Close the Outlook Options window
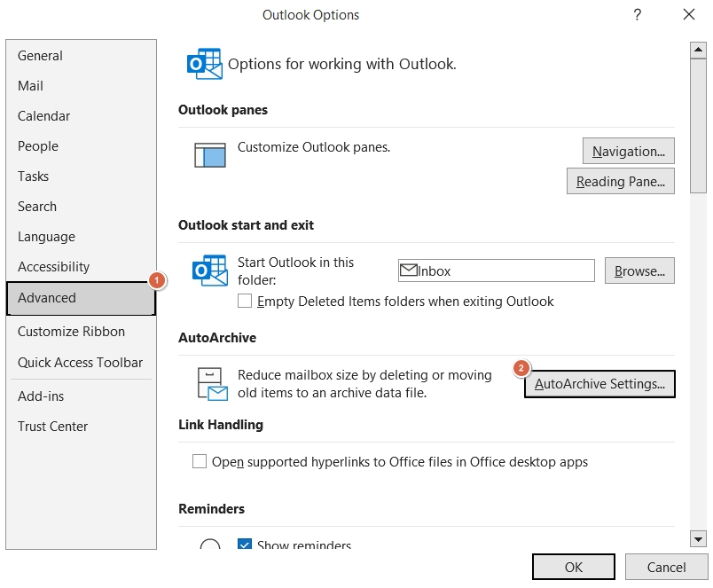Screen dimensions: 713x588 point(689,14)
